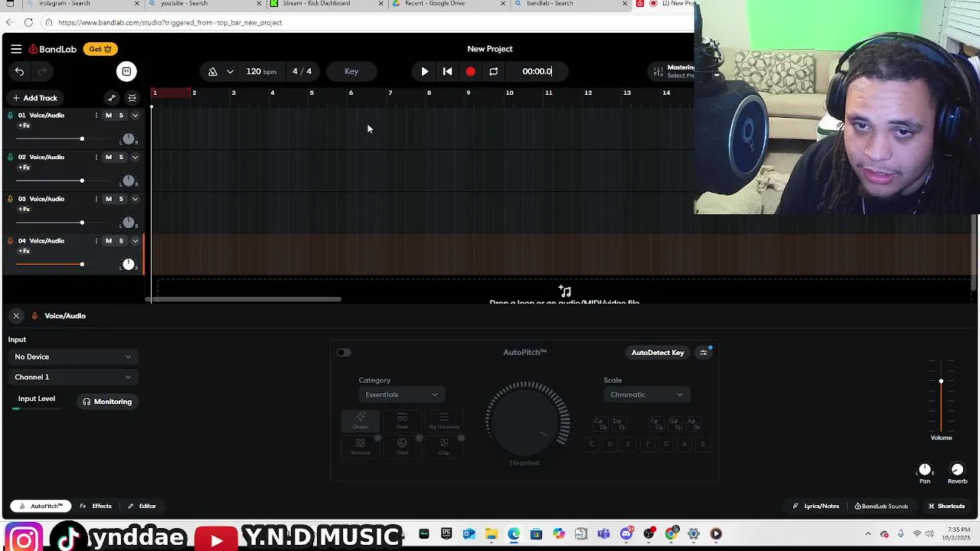Toggle headphone Monitoring
This screenshot has width=980, height=551.
coord(107,402)
